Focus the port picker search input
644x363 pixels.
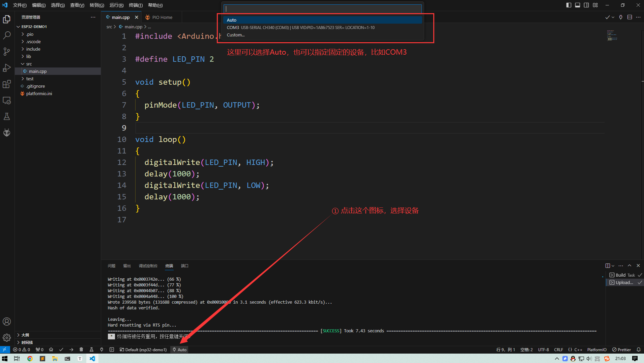[322, 9]
